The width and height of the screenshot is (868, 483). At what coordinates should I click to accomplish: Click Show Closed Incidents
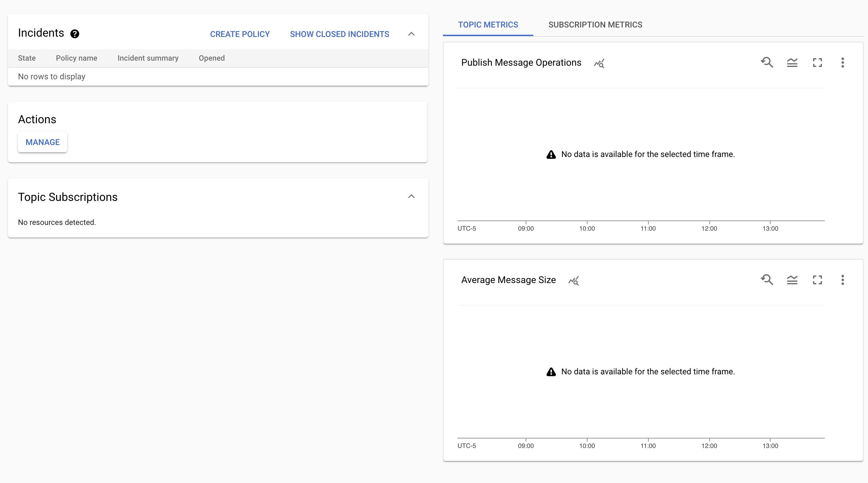click(x=339, y=34)
